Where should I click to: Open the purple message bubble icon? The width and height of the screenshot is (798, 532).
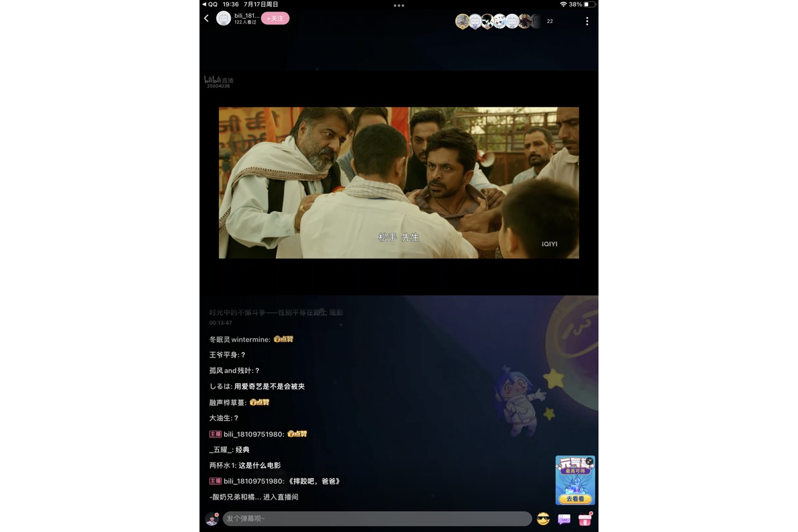pyautogui.click(x=564, y=519)
